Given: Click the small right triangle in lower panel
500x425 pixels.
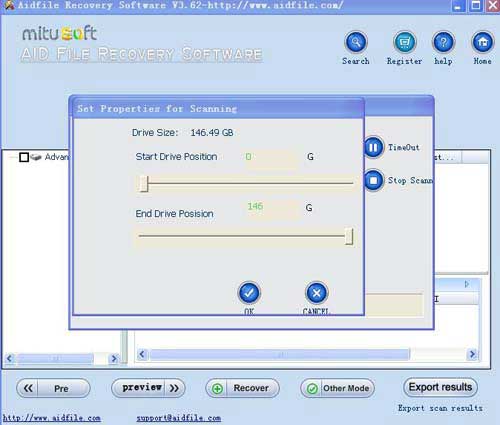Looking at the screenshot, I should click(x=467, y=284).
